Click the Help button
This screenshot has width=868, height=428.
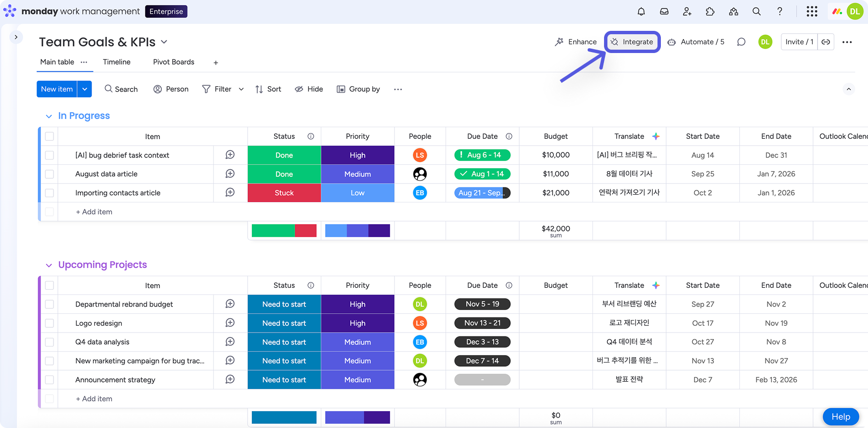tap(841, 417)
